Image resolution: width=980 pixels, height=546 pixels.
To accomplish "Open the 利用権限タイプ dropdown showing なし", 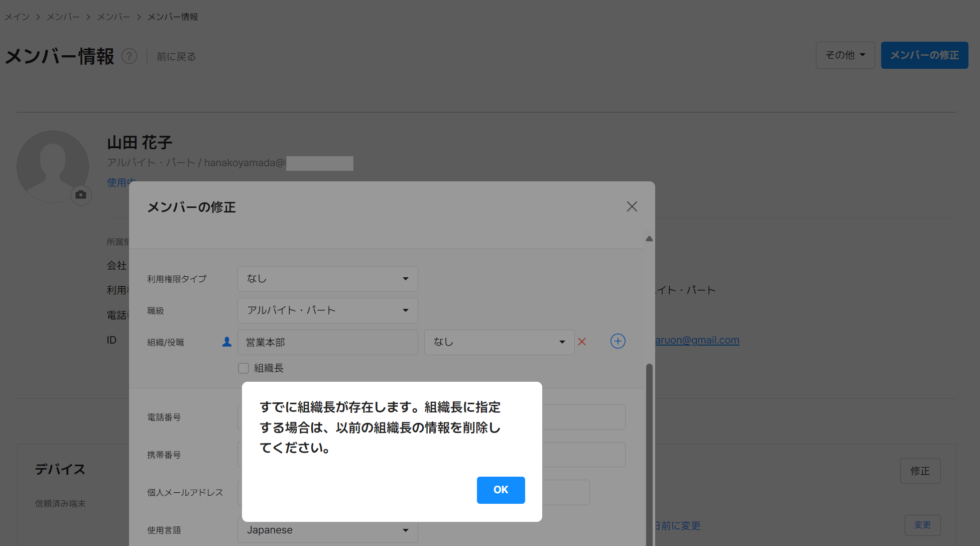I will [327, 279].
